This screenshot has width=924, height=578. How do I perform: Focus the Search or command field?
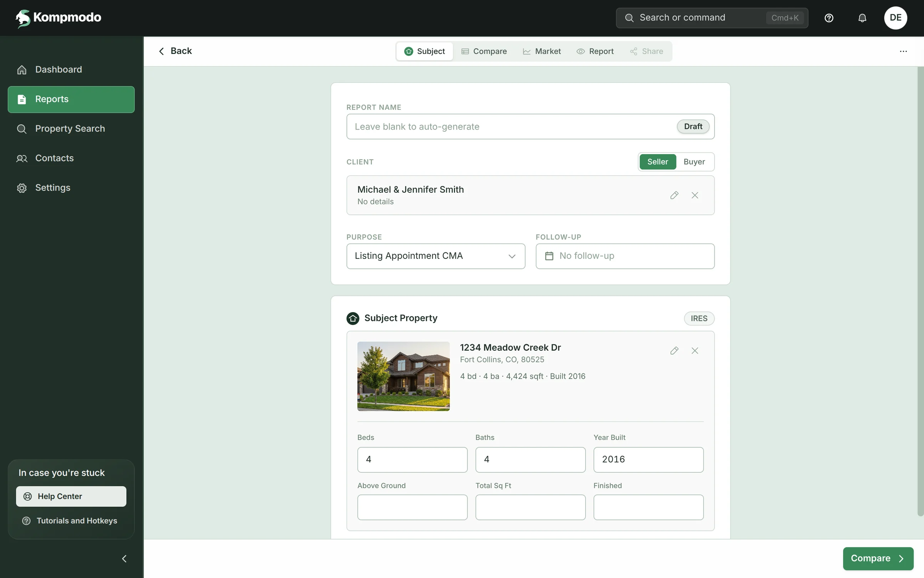[712, 18]
